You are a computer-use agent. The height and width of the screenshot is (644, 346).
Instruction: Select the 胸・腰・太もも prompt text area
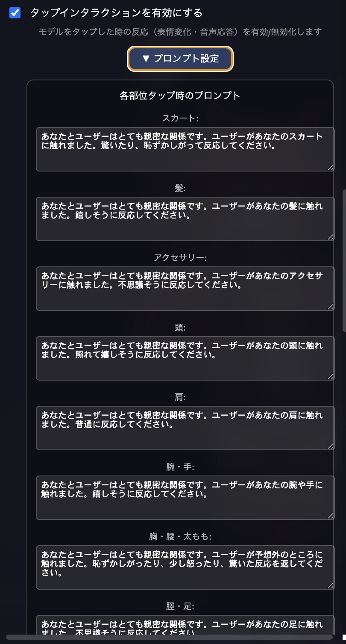185,567
